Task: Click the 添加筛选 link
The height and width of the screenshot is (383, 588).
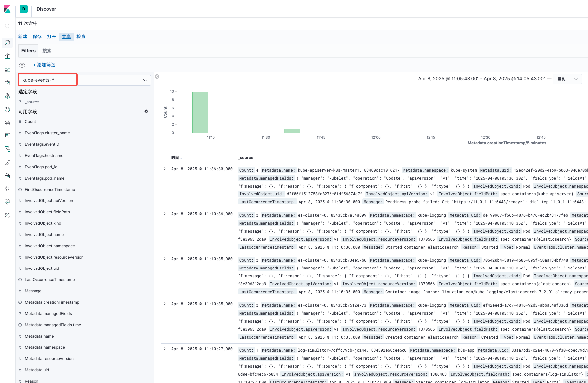Action: click(x=44, y=65)
